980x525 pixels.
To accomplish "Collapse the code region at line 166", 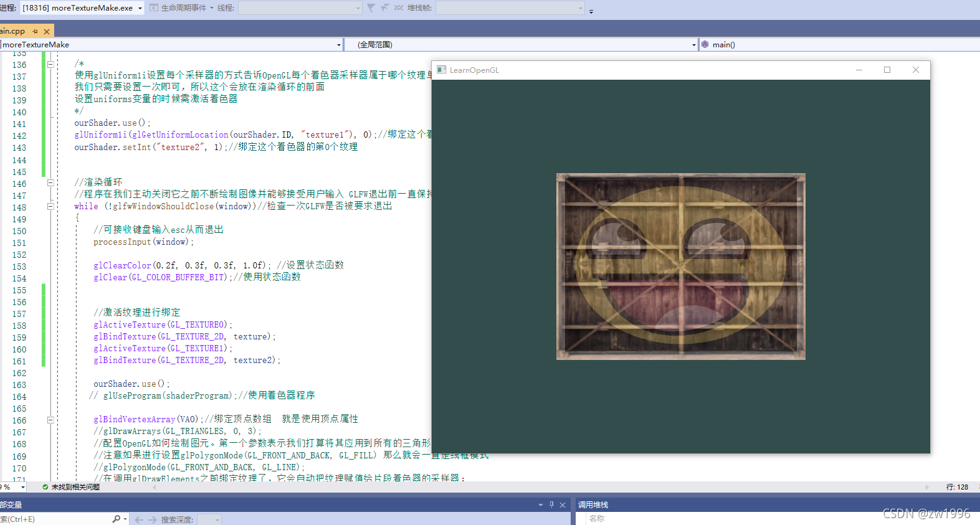I will pos(51,420).
